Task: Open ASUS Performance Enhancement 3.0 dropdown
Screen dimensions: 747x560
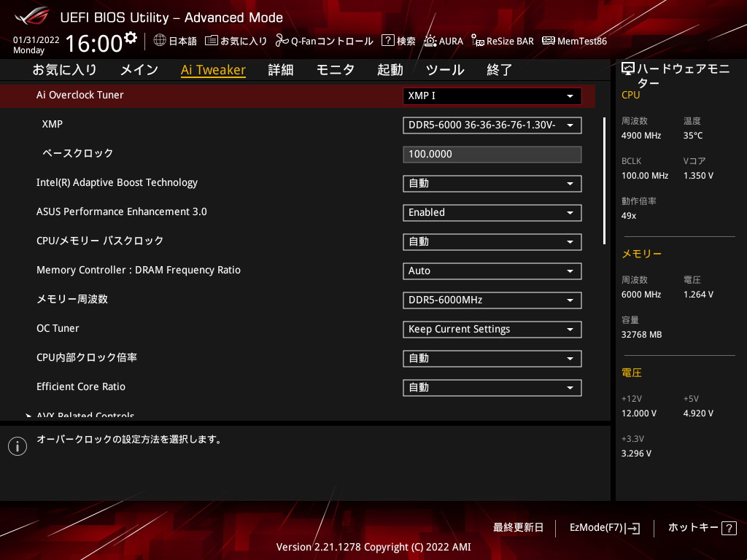Action: click(492, 212)
